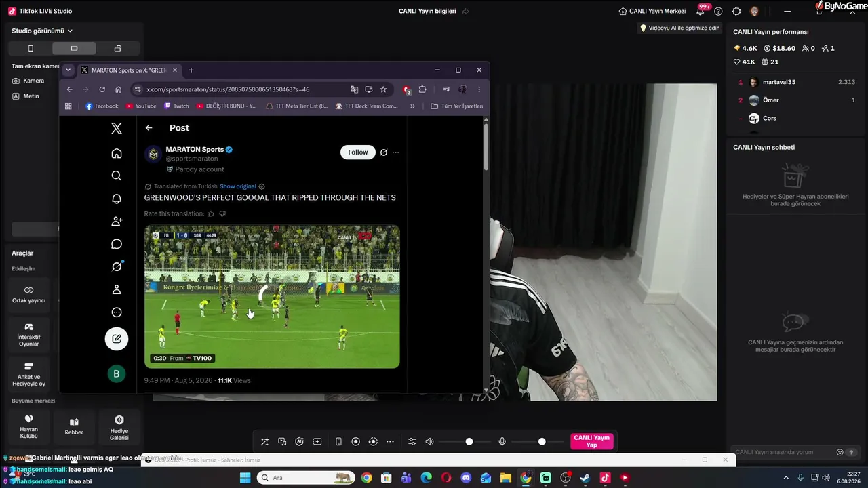Open the magic wand effects tool
Image resolution: width=868 pixels, height=488 pixels.
264,441
